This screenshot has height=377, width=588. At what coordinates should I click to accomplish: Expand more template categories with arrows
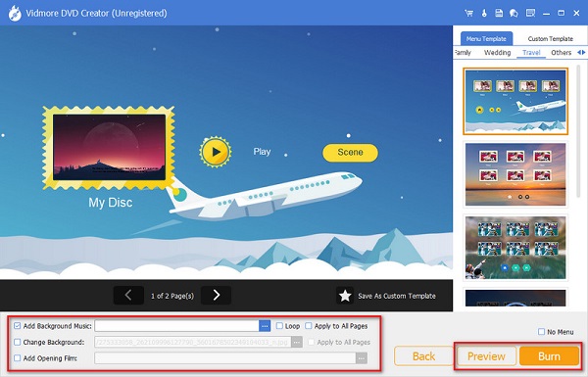(581, 53)
